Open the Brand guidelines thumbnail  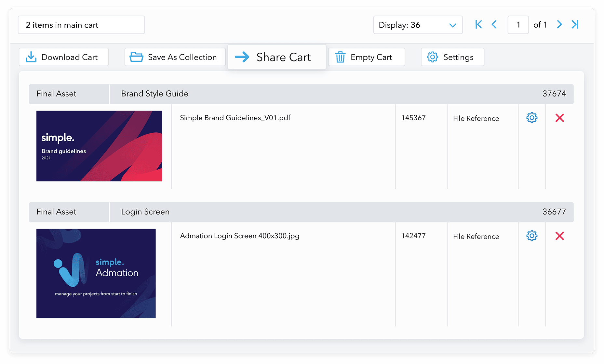(x=99, y=146)
